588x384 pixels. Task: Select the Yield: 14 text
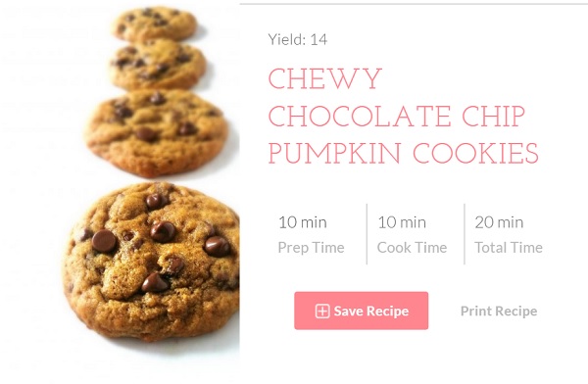[x=297, y=39]
